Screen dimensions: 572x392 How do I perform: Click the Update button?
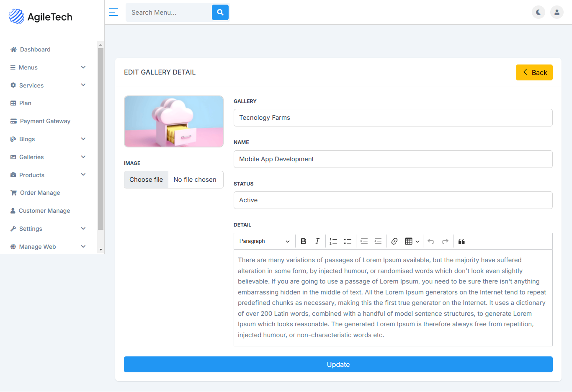pos(338,364)
